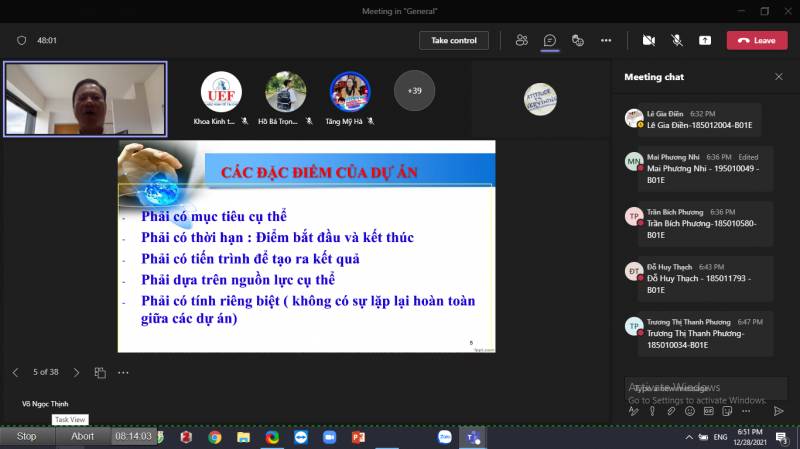Send the chat message
800x449 pixels.
click(779, 411)
